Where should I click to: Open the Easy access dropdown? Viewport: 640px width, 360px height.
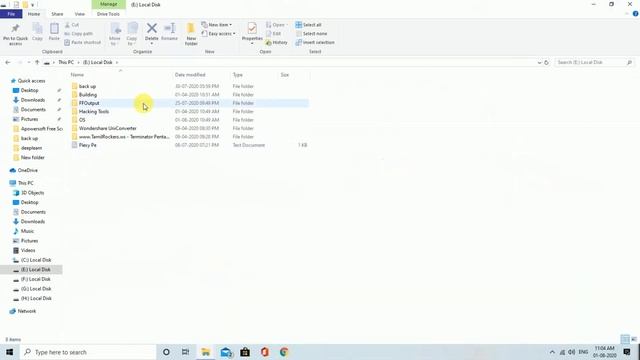(218, 33)
